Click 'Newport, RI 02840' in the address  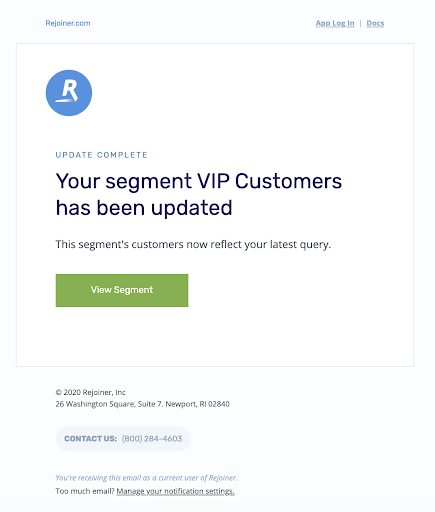point(198,404)
